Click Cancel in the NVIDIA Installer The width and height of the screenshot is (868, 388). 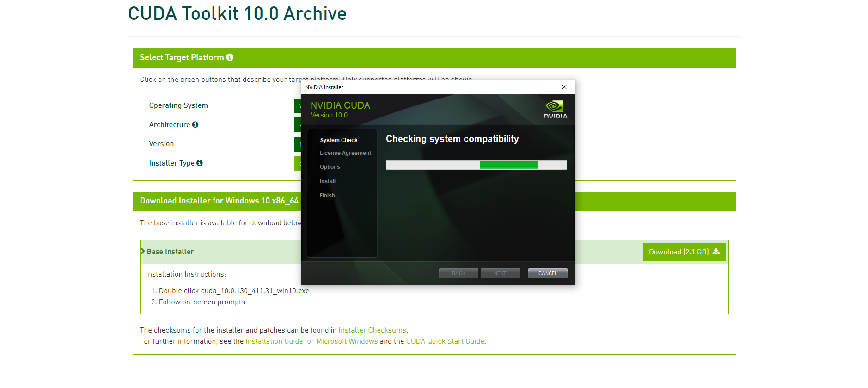tap(548, 273)
